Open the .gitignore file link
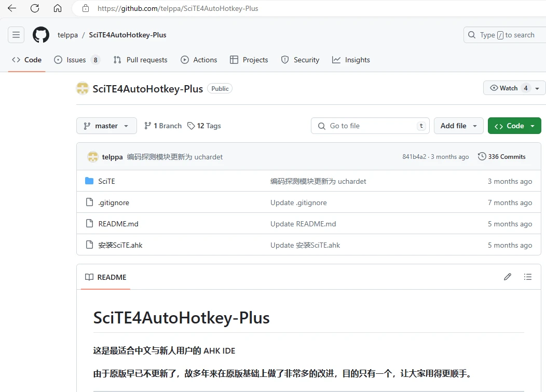546x392 pixels. [114, 202]
